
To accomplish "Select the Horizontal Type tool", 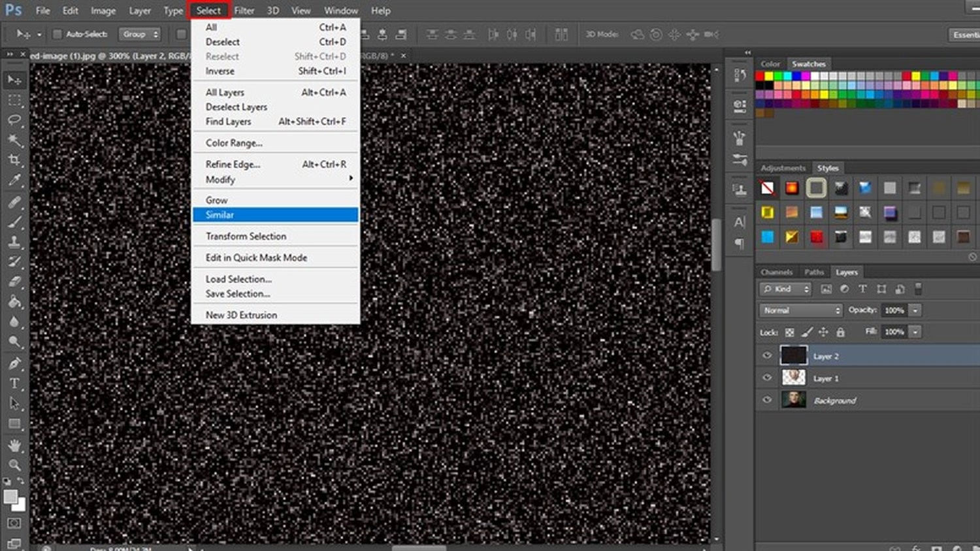I will point(14,384).
